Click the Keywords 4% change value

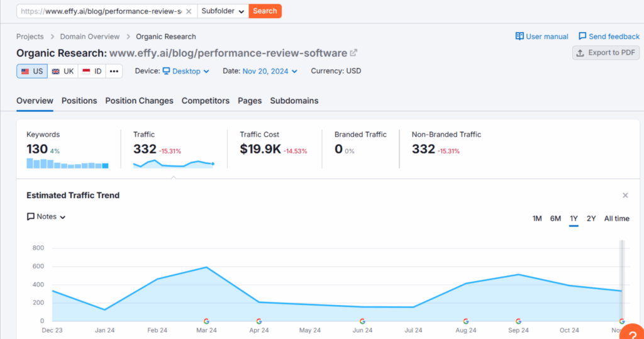tap(55, 151)
